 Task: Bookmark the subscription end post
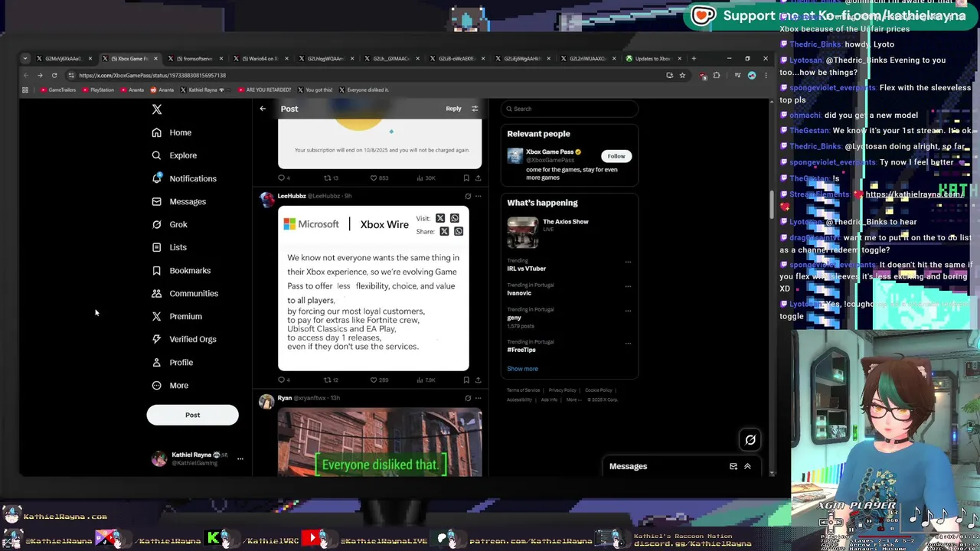[x=465, y=178]
